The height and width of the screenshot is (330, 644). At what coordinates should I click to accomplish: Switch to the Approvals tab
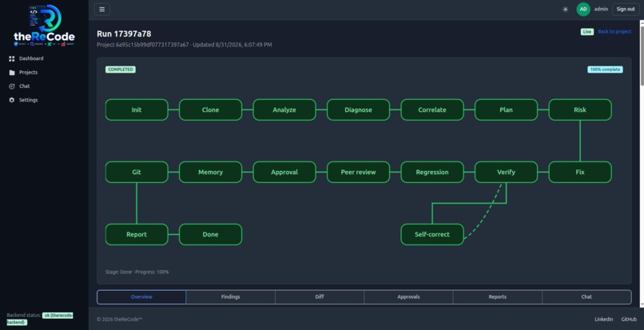point(408,296)
